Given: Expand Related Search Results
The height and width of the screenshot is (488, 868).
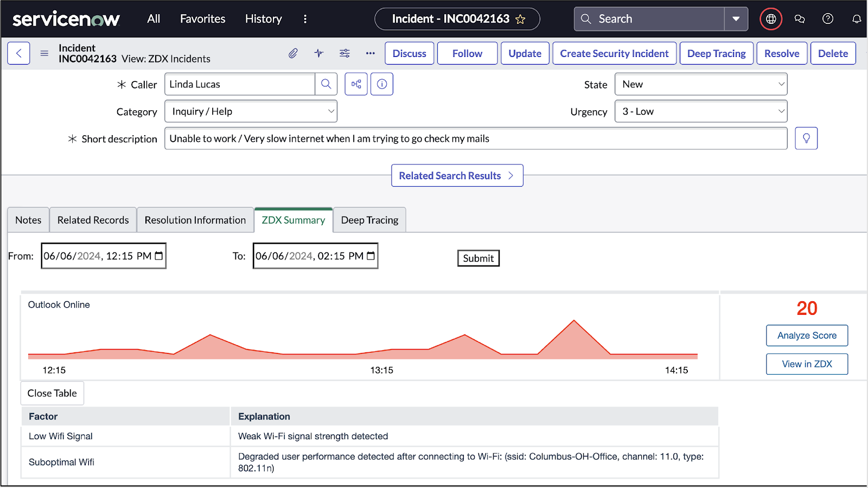Looking at the screenshot, I should tap(457, 175).
